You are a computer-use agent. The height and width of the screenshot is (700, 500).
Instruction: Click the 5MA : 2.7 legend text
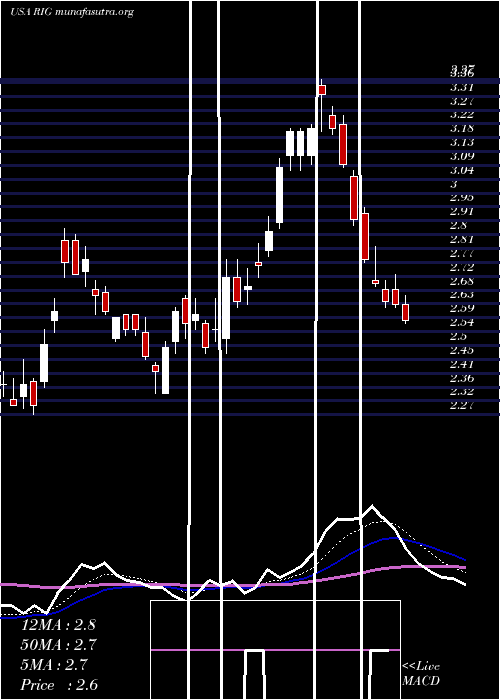click(x=54, y=665)
